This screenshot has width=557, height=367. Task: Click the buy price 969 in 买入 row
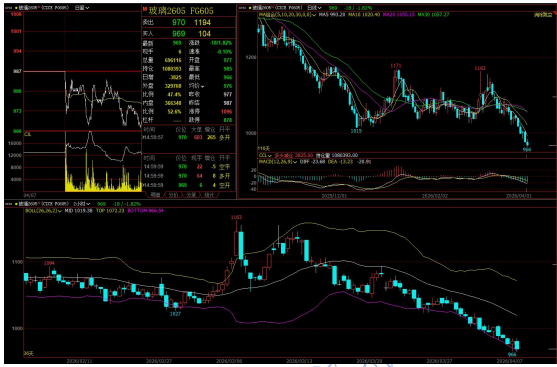pyautogui.click(x=179, y=34)
